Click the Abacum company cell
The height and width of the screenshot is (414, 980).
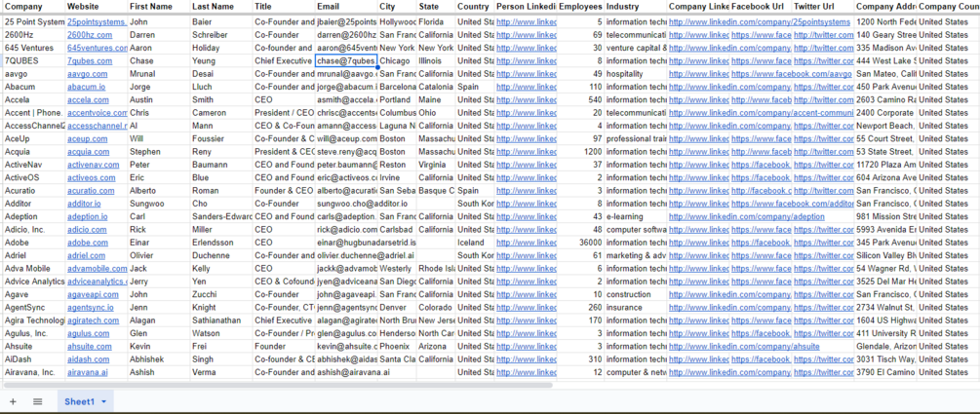tap(33, 87)
